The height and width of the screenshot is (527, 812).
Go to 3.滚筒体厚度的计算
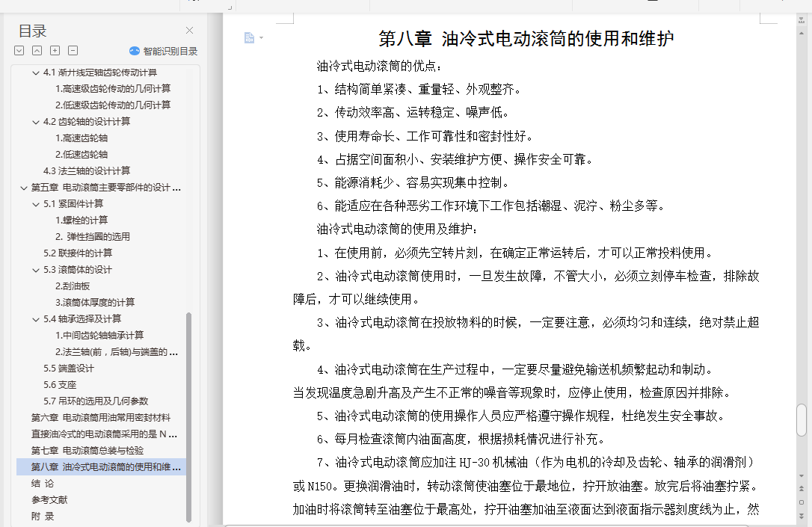[x=95, y=302]
